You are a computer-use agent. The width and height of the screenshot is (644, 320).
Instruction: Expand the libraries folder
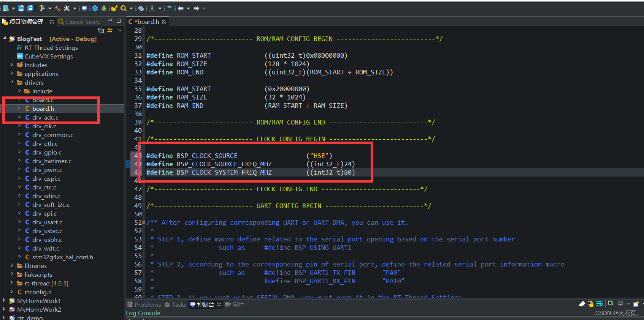point(12,265)
